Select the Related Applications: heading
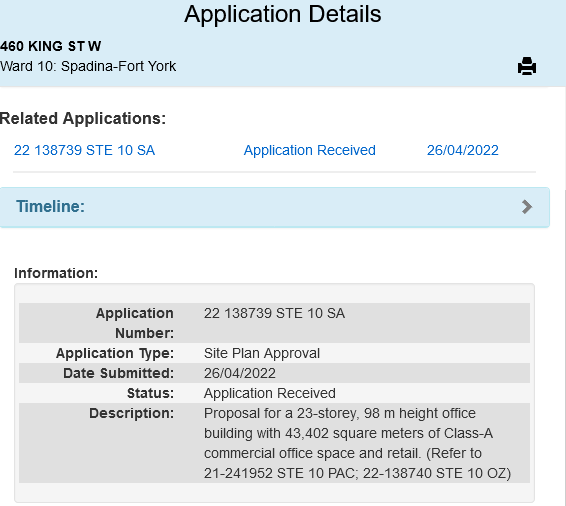The image size is (566, 506). point(83,118)
